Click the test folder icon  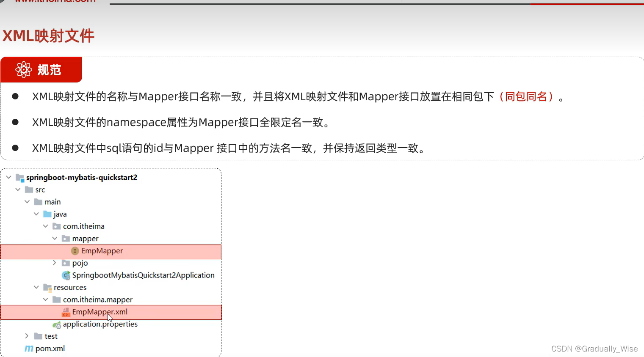pyautogui.click(x=38, y=336)
